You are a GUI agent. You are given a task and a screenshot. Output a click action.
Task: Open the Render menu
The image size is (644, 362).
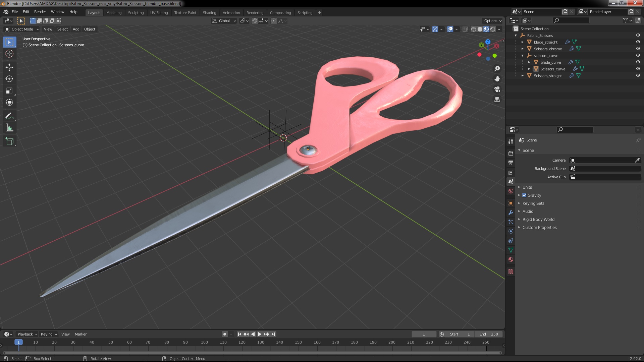[40, 12]
